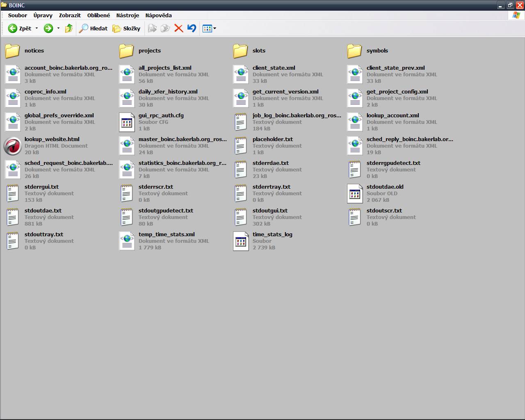
Task: Expand the Views dropdown arrow
Action: (x=215, y=28)
